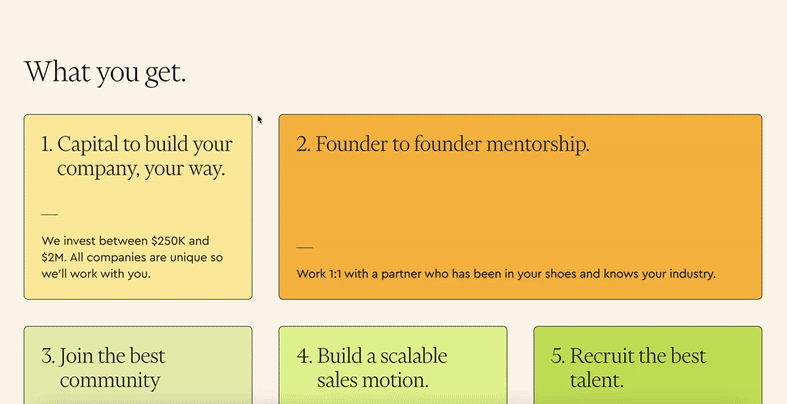
Task: Open the 'Capital to build your company' card
Action: [138, 207]
